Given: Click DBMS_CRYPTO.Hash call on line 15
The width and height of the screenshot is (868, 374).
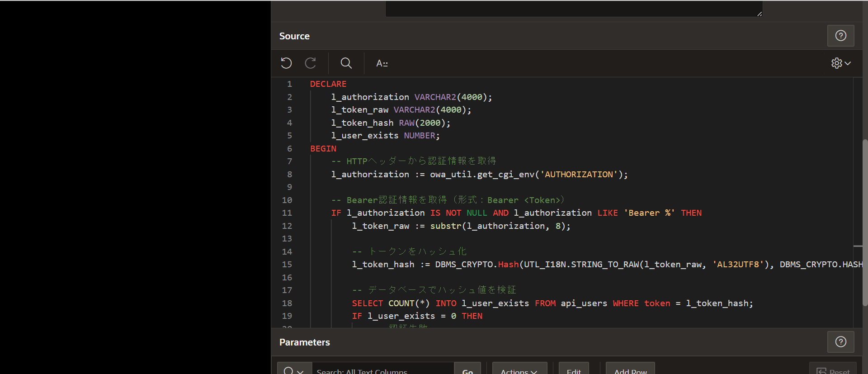Looking at the screenshot, I should coord(477,265).
